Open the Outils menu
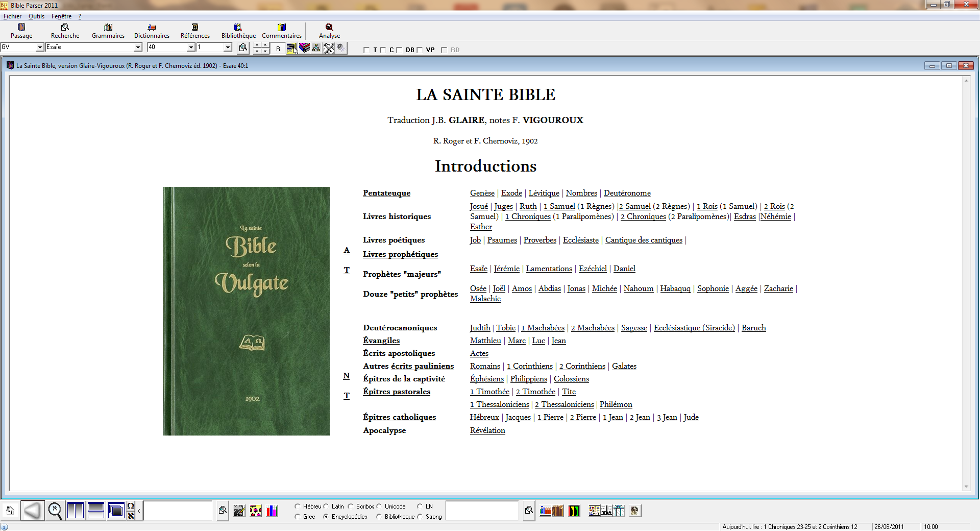This screenshot has width=980, height=531. pos(36,16)
